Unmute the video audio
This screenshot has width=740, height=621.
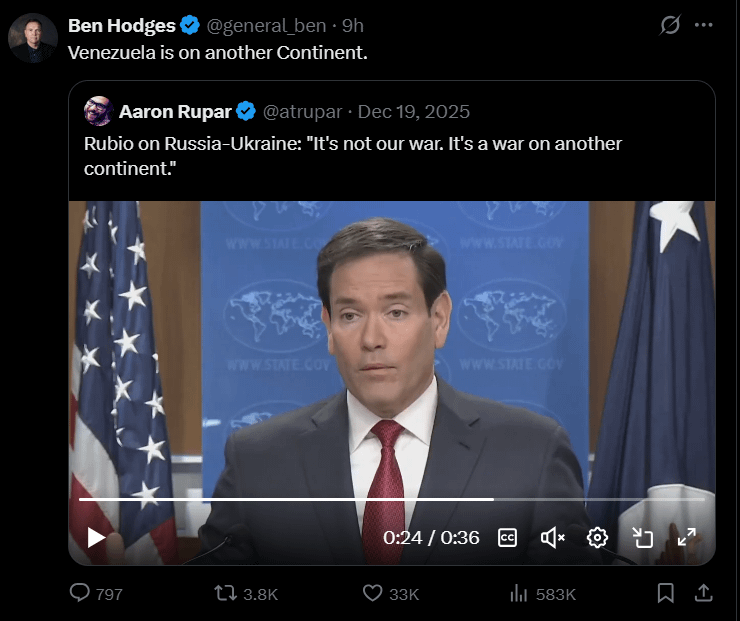(x=552, y=537)
